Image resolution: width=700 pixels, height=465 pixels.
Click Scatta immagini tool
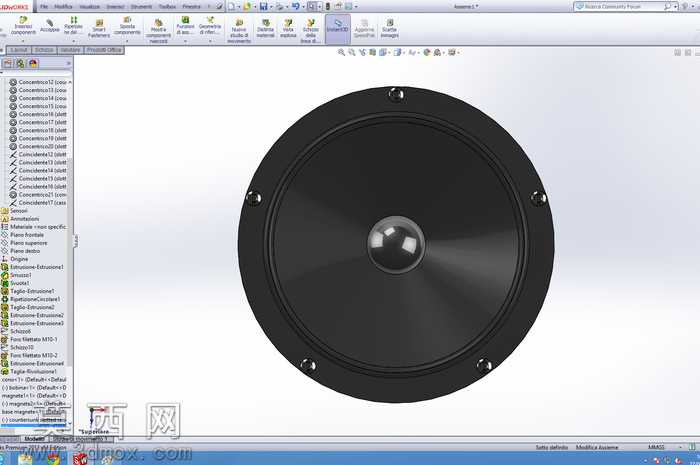coord(389,29)
